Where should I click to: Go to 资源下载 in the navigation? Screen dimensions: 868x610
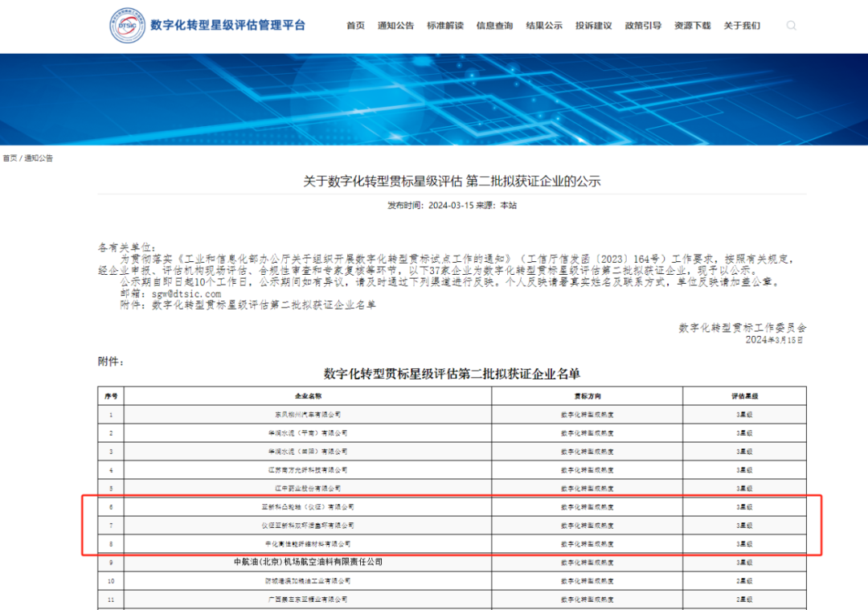[x=693, y=26]
